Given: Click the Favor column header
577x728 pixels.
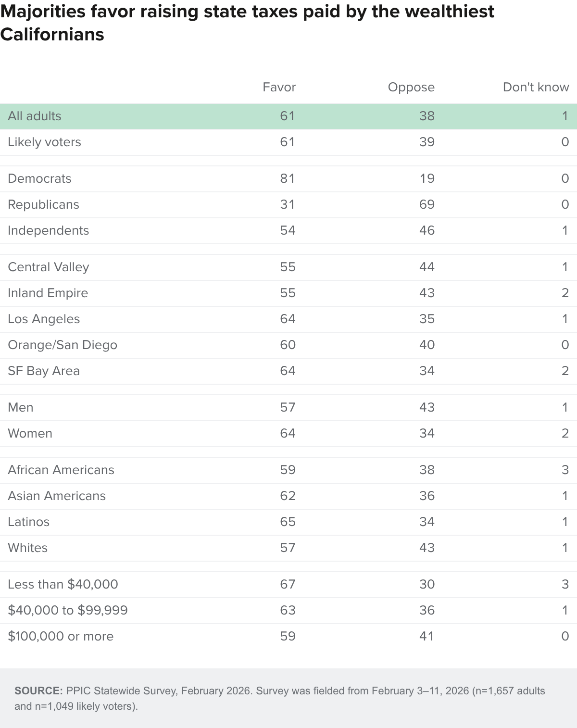Looking at the screenshot, I should click(279, 87).
